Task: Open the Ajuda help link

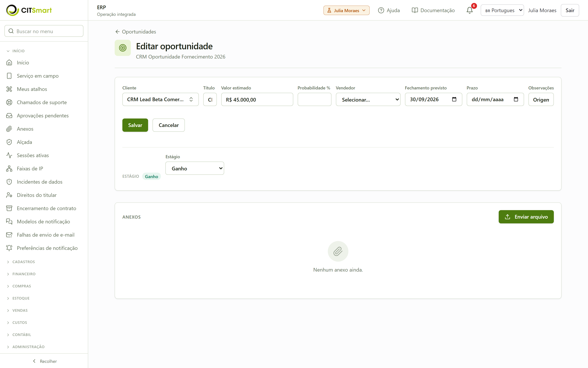Action: (389, 10)
